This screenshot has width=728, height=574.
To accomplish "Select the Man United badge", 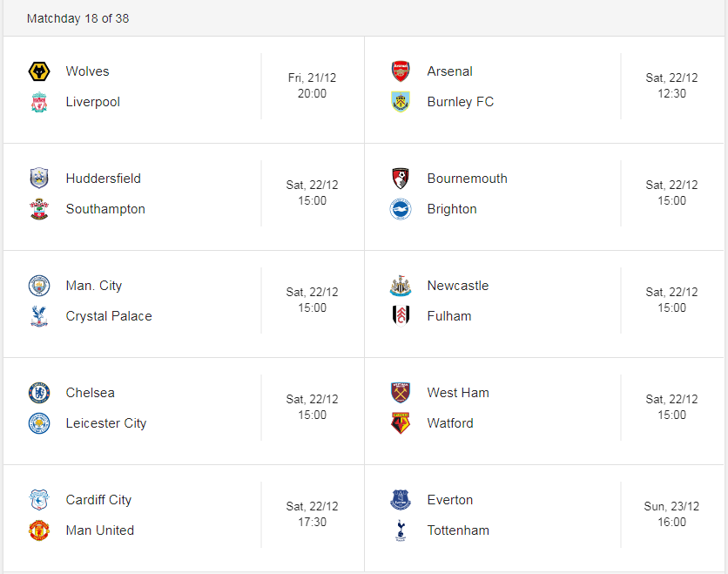I will tap(39, 530).
